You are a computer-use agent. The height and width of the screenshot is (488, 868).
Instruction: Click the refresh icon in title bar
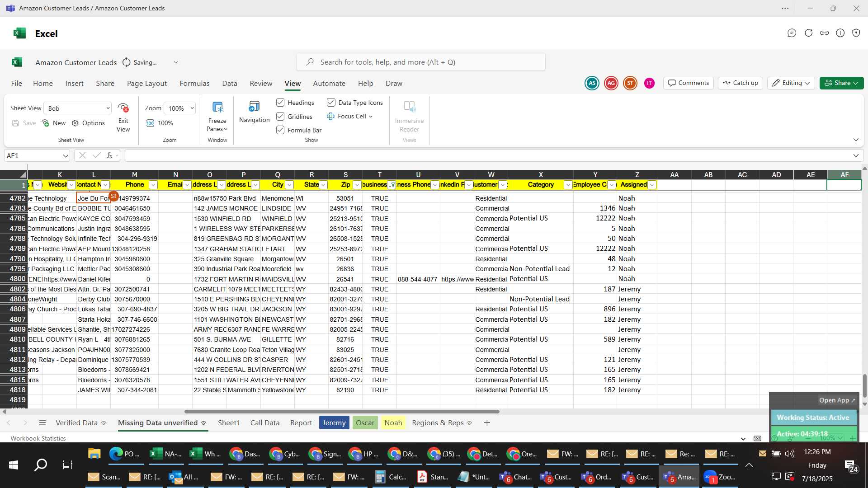pos(808,33)
